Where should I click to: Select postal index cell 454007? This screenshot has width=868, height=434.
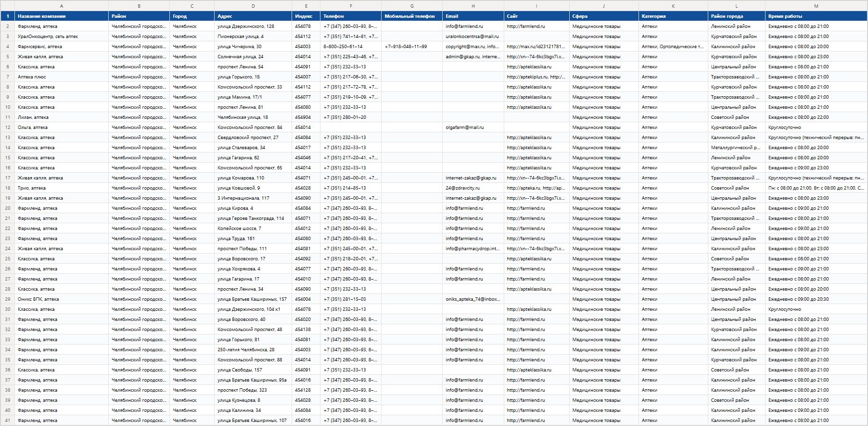tap(306, 77)
